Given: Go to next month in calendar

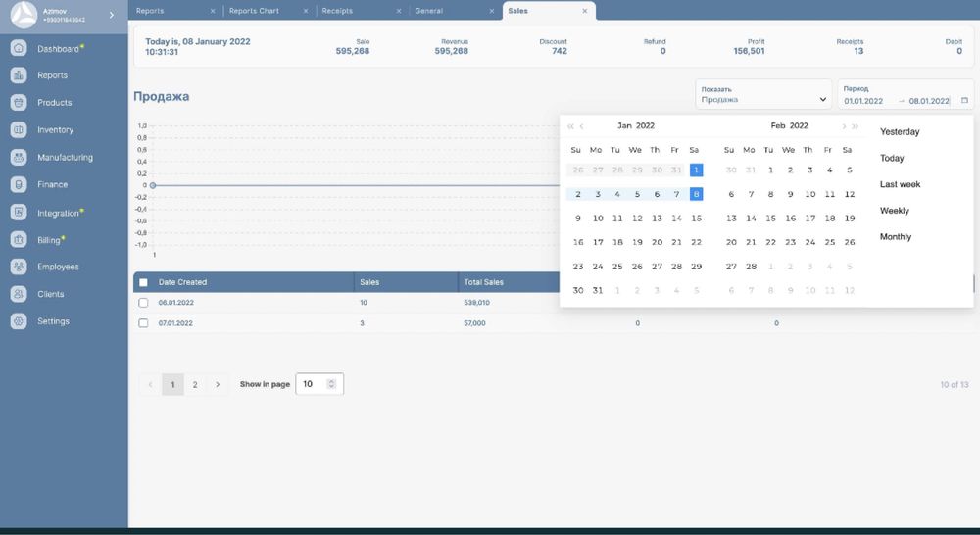Looking at the screenshot, I should coord(844,126).
